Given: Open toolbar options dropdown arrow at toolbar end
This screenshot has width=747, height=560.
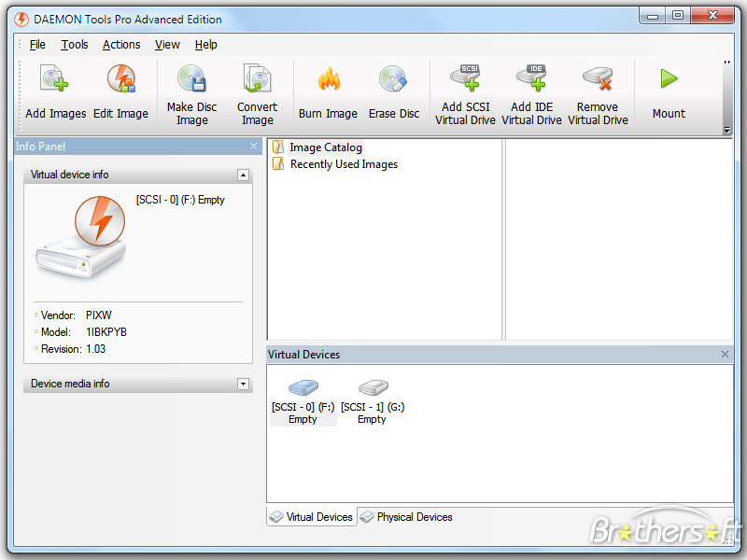Looking at the screenshot, I should [727, 130].
